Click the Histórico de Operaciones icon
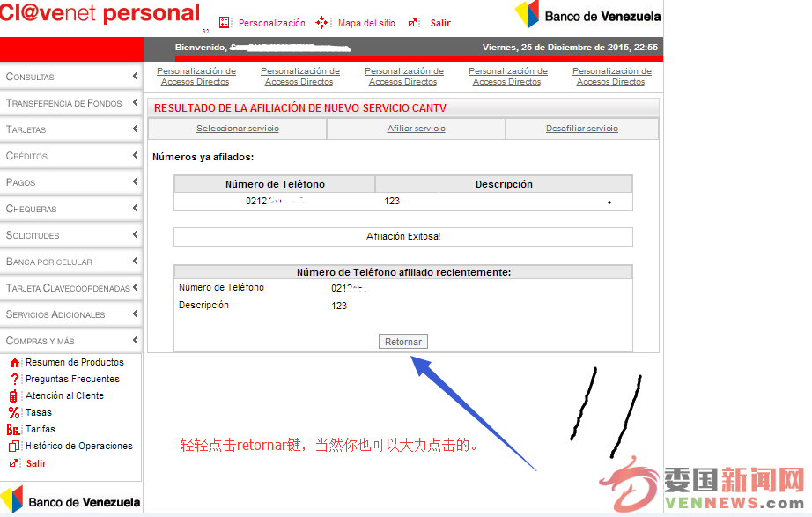 tap(14, 446)
